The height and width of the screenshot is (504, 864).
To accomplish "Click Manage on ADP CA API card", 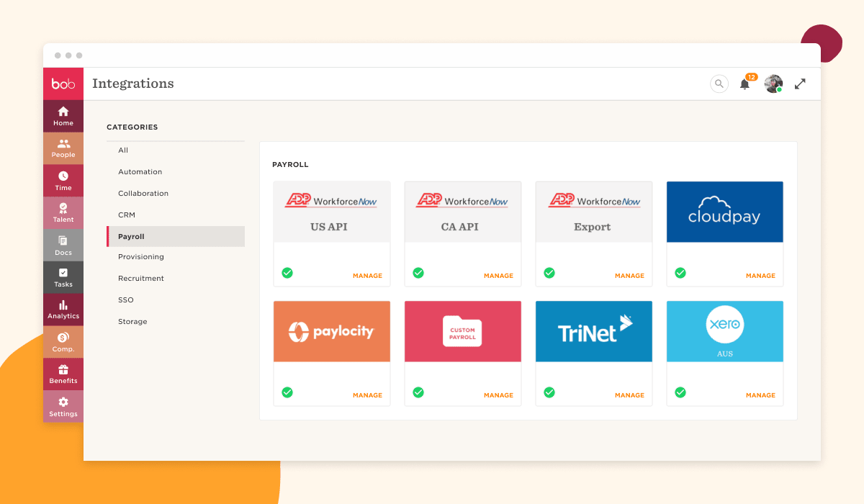I will (x=498, y=276).
